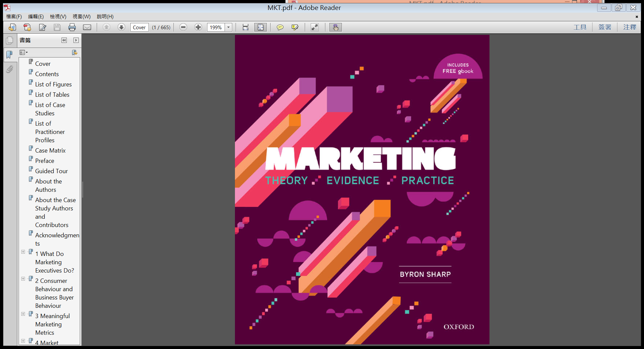Open the attachments paperclip panel
This screenshot has width=644, height=349.
click(10, 69)
